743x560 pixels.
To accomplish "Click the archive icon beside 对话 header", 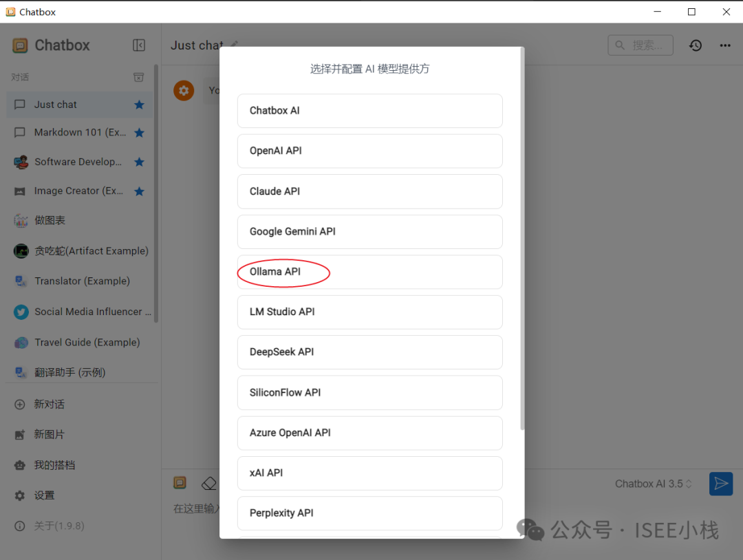I will pyautogui.click(x=138, y=77).
